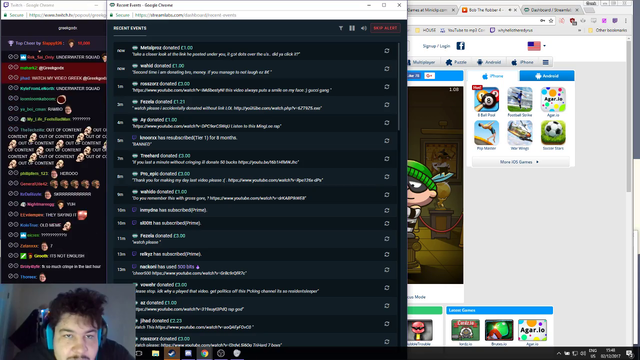The width and height of the screenshot is (640, 360).
Task: Open the iPhone category in Miniclip nav
Action: coord(522,62)
